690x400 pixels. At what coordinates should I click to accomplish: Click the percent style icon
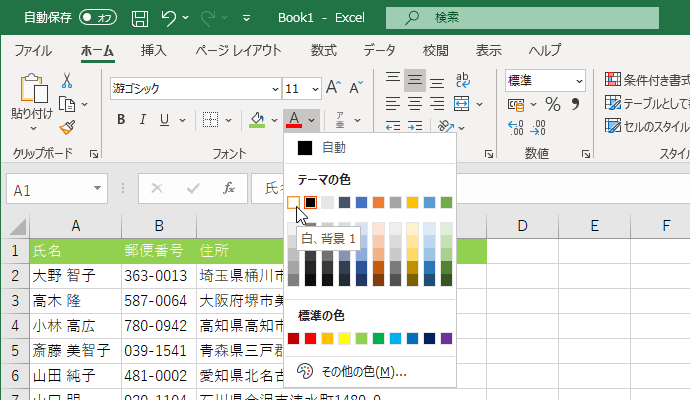[552, 105]
